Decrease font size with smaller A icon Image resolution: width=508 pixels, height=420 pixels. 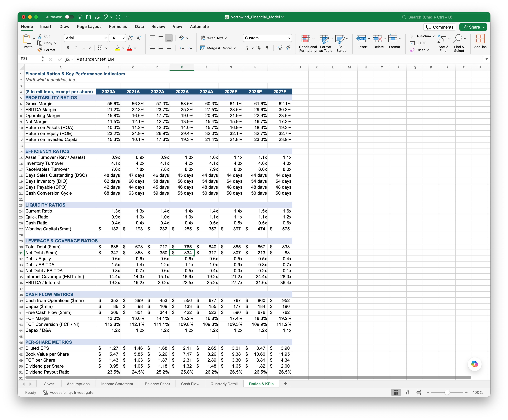[x=139, y=38]
